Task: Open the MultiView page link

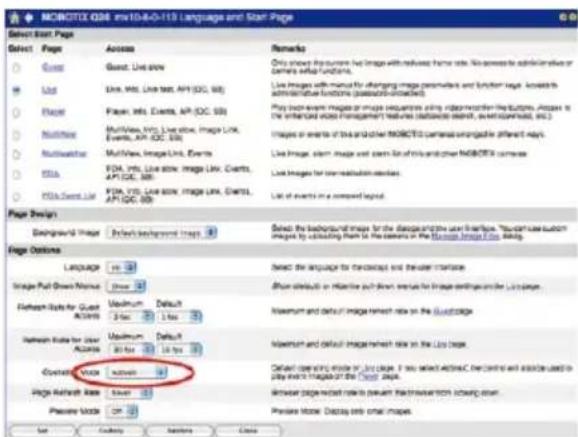Action: [x=59, y=134]
